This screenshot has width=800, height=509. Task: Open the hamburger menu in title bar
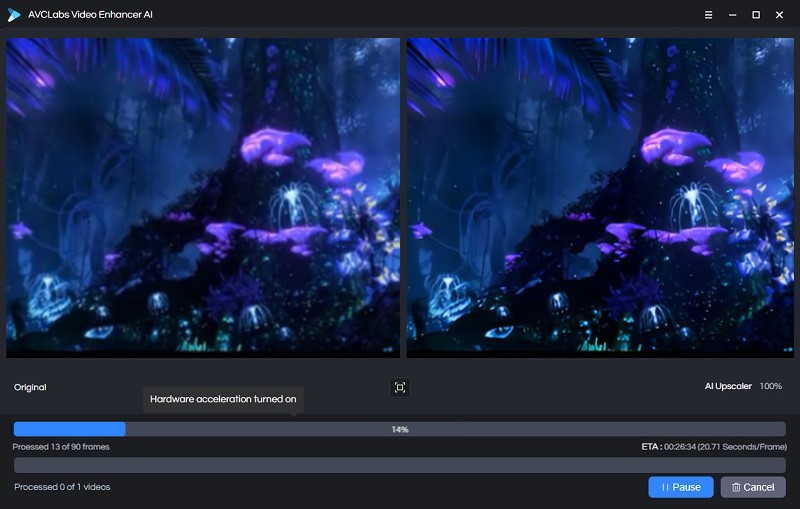tap(708, 15)
